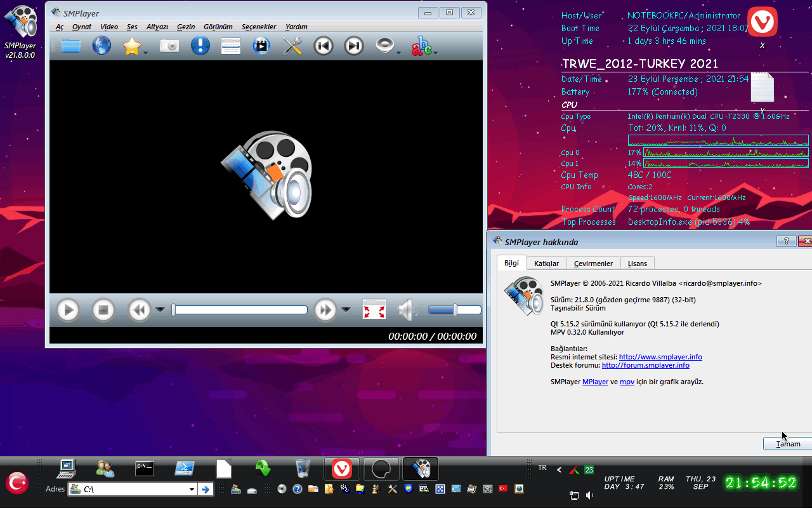The image size is (812, 508).
Task: Click the Tamam button
Action: (x=788, y=444)
